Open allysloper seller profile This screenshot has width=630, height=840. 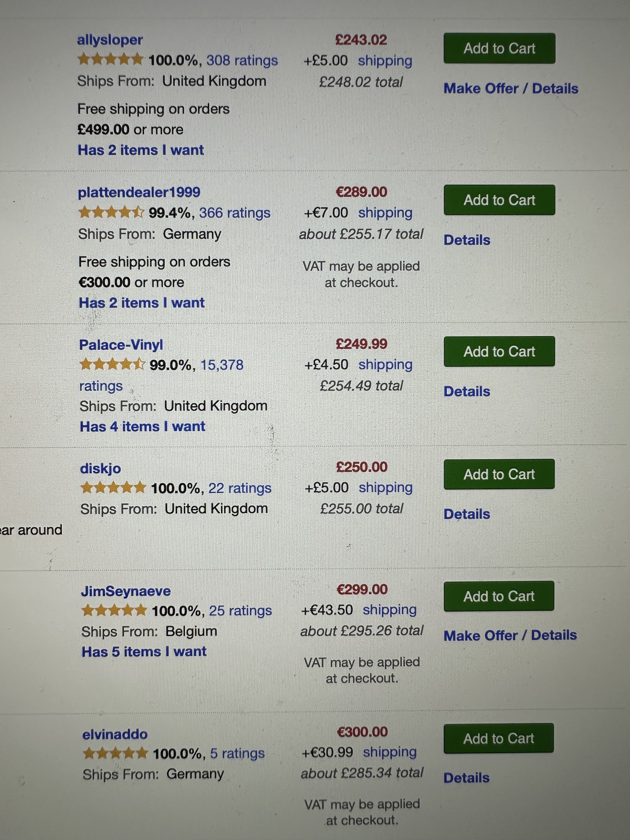(x=110, y=40)
